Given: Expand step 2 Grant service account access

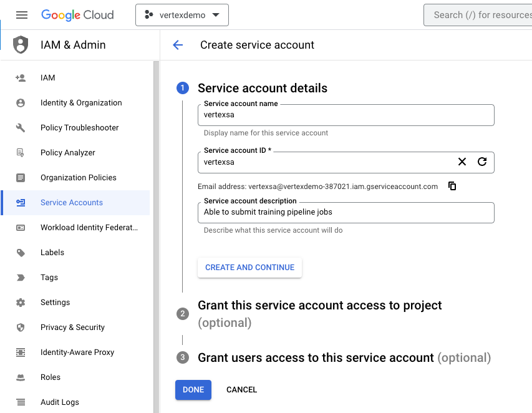Looking at the screenshot, I should click(319, 306).
